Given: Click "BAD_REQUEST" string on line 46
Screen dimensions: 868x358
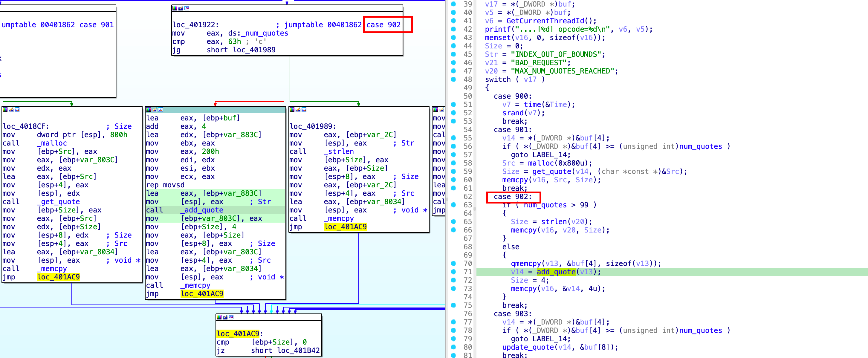Looking at the screenshot, I should (539, 63).
